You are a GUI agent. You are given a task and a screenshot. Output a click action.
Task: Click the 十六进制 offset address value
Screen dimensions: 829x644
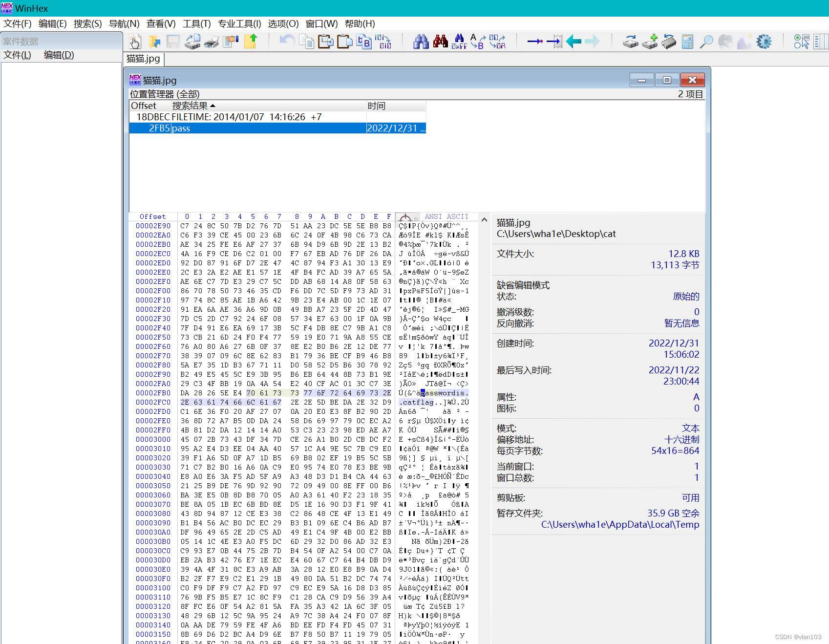pyautogui.click(x=681, y=440)
